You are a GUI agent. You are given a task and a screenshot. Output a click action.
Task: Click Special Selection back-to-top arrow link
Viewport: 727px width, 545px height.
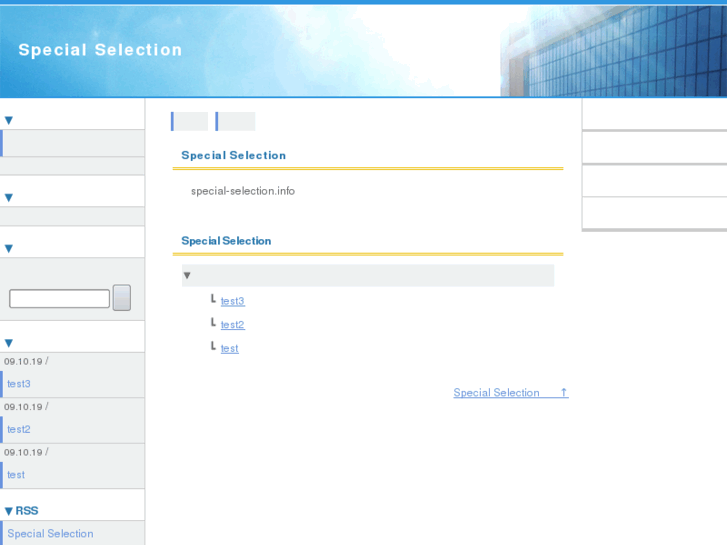tap(510, 392)
